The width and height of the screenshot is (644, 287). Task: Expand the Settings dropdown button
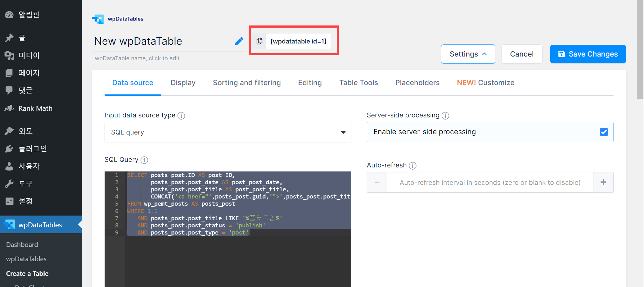click(468, 54)
